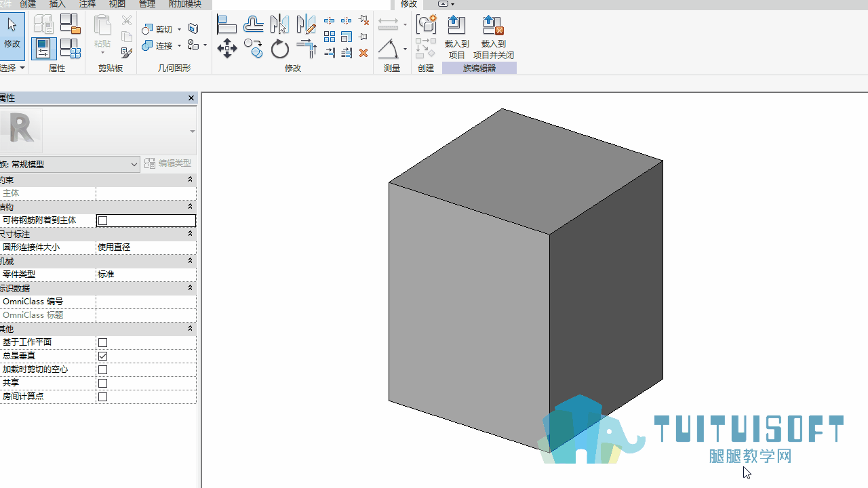This screenshot has width=868, height=488.
Task: Open the 管理 ribbon tab
Action: [x=147, y=4]
